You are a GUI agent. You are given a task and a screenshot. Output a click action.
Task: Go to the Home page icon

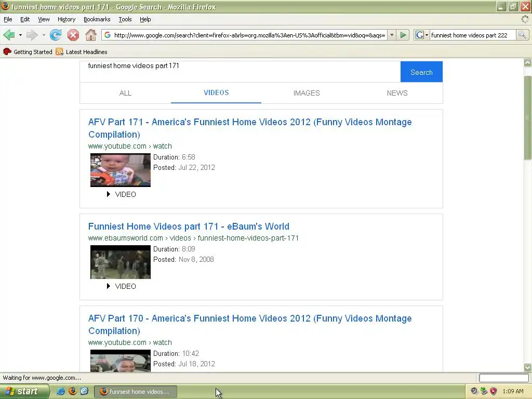click(90, 35)
